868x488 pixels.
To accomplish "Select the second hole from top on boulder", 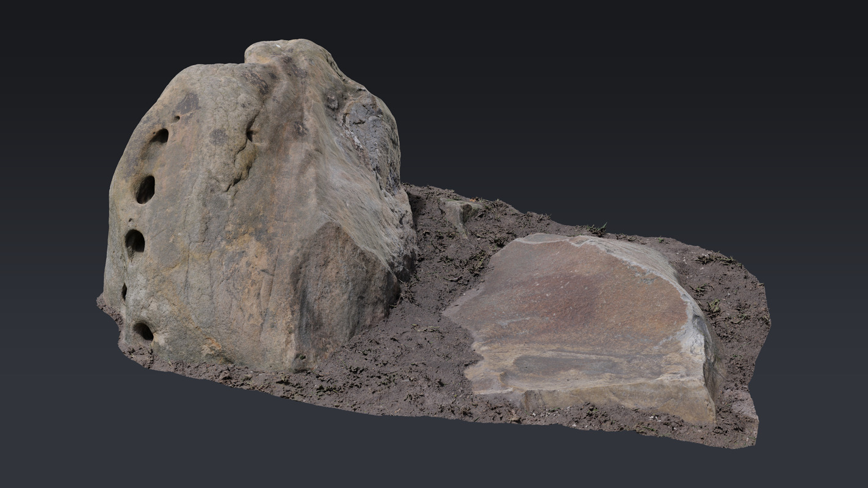I will click(x=145, y=188).
